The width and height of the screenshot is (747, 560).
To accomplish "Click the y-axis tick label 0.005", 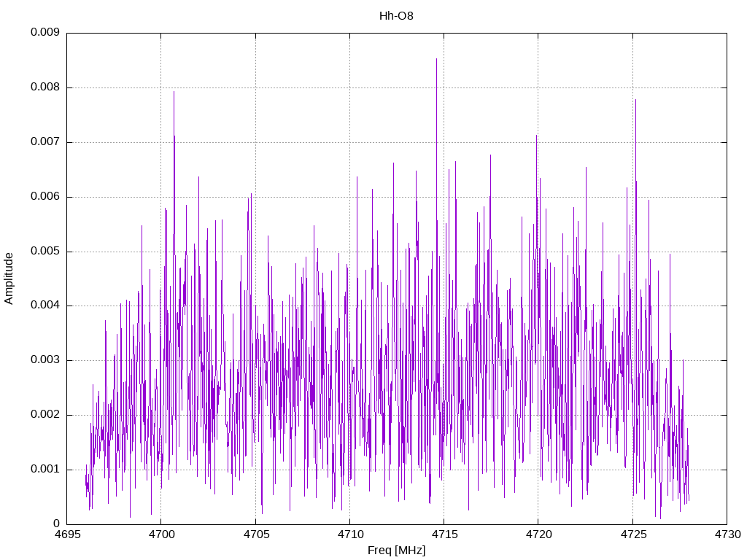I will [45, 251].
